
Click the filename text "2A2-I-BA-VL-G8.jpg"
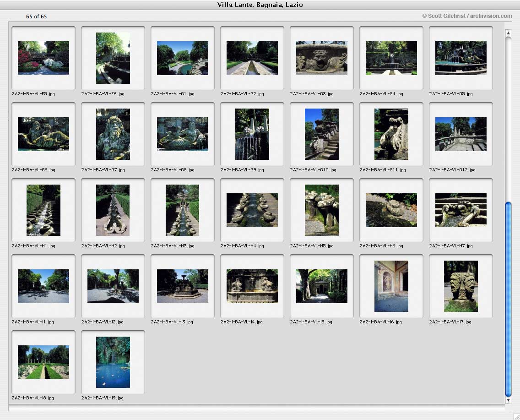(x=173, y=170)
